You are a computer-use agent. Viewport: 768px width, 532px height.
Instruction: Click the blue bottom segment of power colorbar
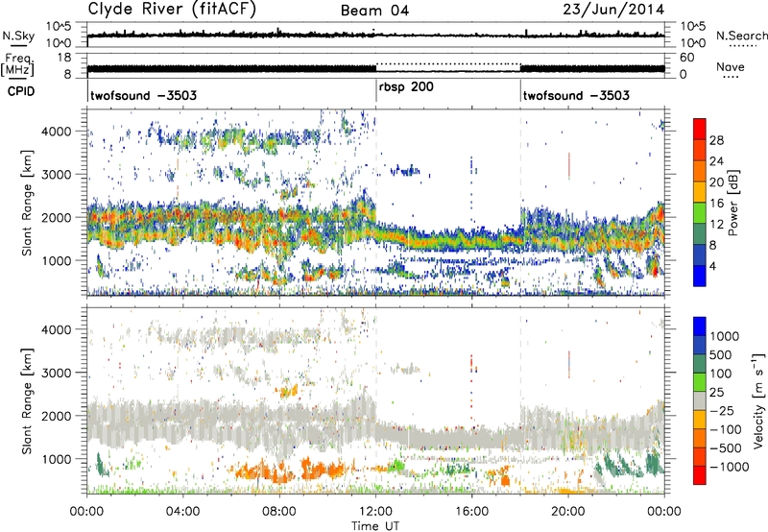click(700, 276)
